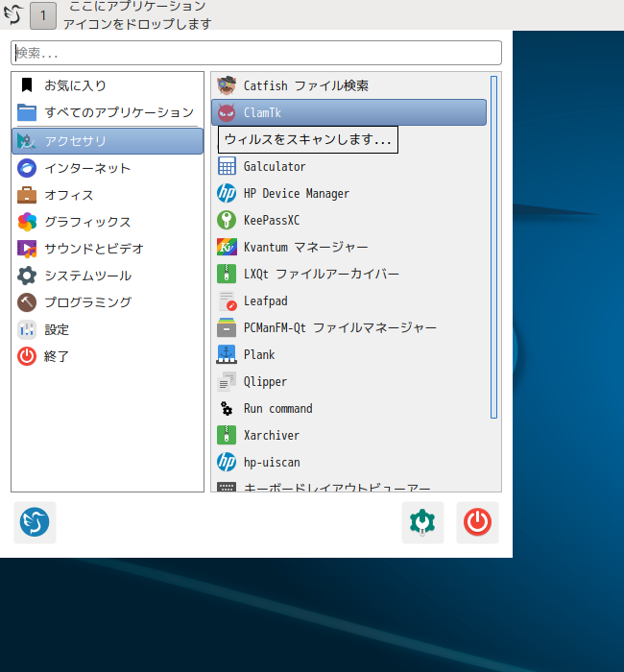This screenshot has height=672, width=624.
Task: Open KeePassXC entry text
Action: [272, 220]
